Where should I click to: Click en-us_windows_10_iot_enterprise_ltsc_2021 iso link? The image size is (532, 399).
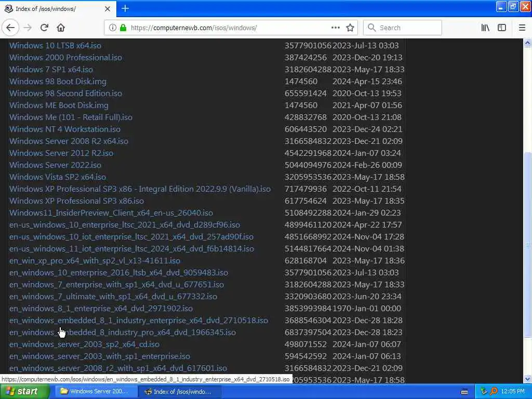[131, 236]
